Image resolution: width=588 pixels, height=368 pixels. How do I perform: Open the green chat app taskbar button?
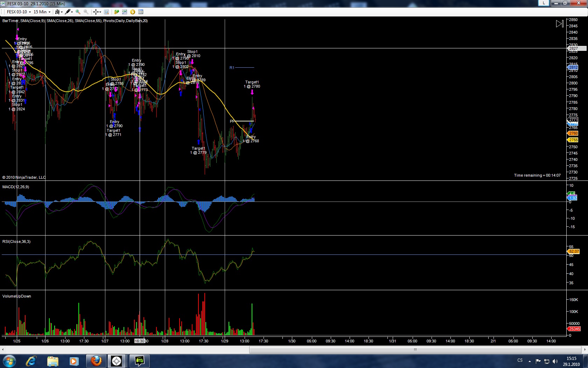(139, 361)
